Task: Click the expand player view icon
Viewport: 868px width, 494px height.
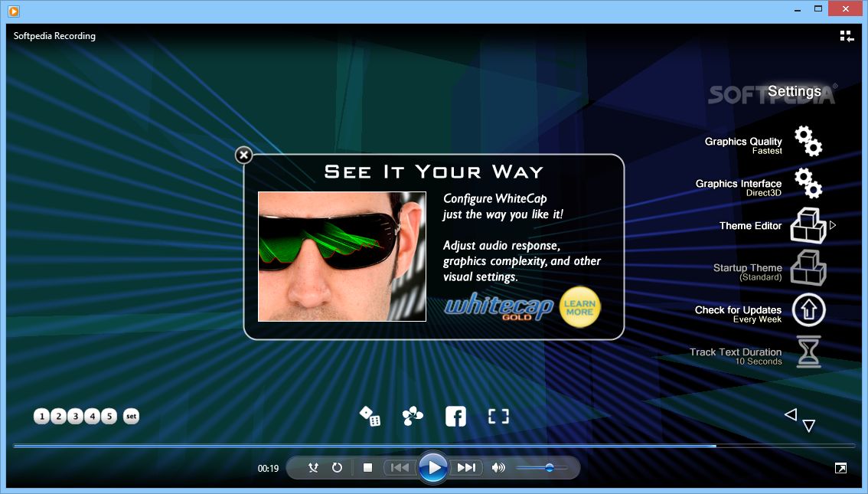Action: (840, 468)
